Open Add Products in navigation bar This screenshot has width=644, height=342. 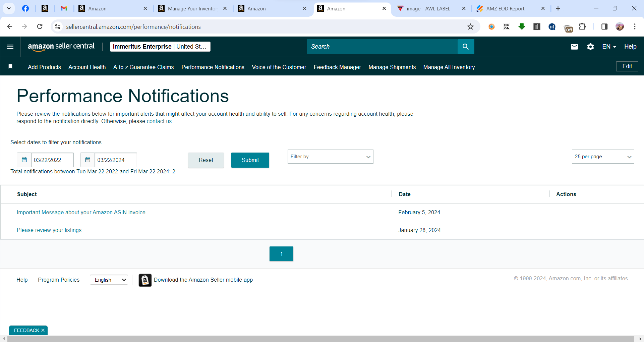pos(44,67)
